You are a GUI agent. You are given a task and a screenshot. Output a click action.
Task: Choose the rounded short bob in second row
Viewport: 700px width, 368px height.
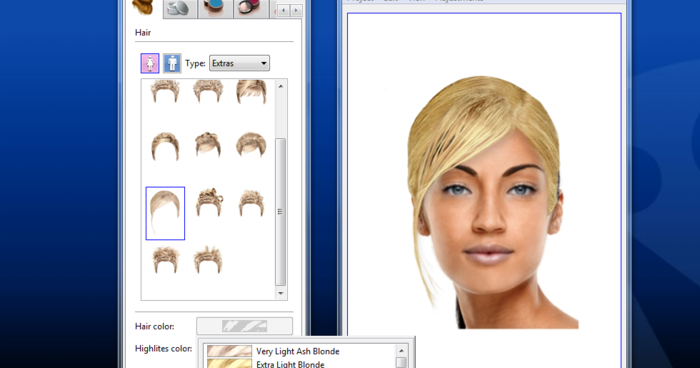point(251,144)
